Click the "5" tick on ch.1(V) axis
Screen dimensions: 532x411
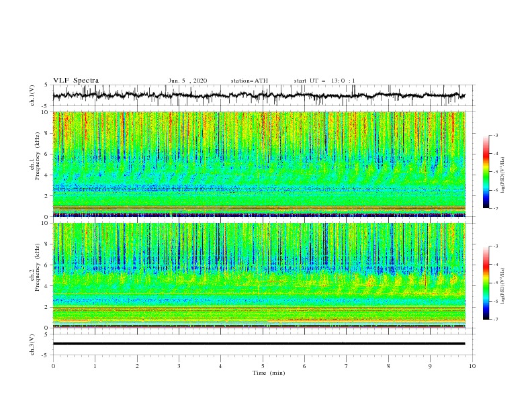(48, 85)
